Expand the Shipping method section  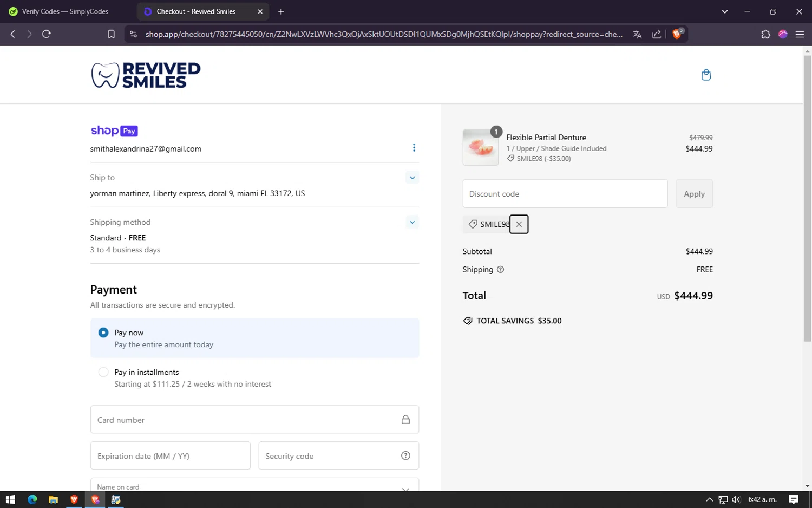[412, 222]
